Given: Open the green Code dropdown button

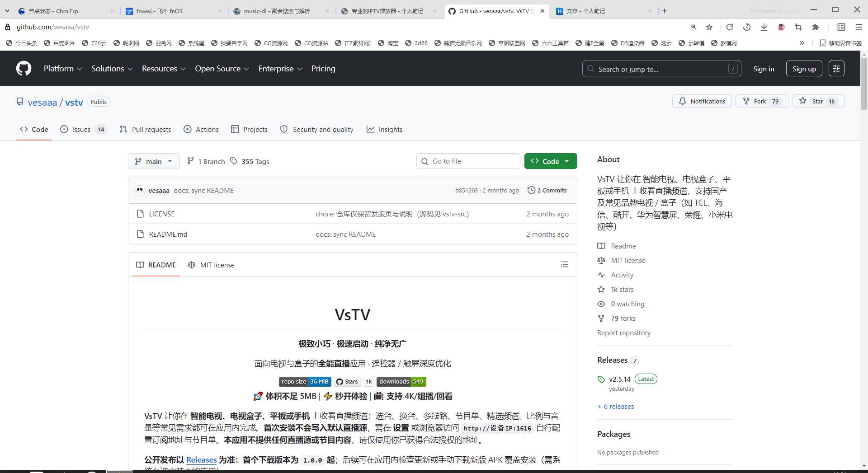Looking at the screenshot, I should 551,161.
